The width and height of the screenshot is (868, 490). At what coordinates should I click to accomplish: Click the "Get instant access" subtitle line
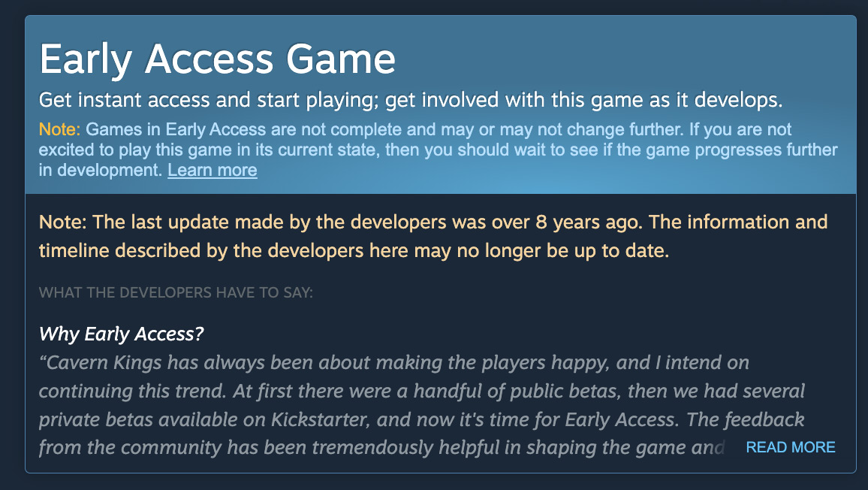tap(411, 100)
